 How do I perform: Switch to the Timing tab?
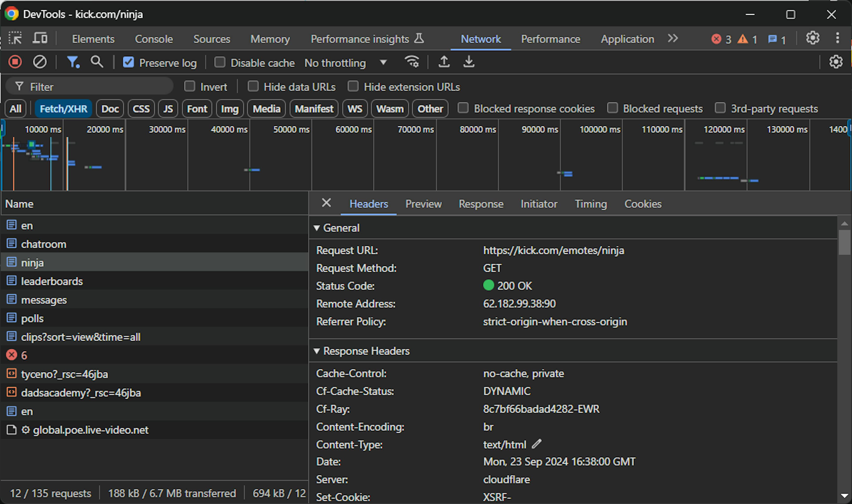point(590,203)
